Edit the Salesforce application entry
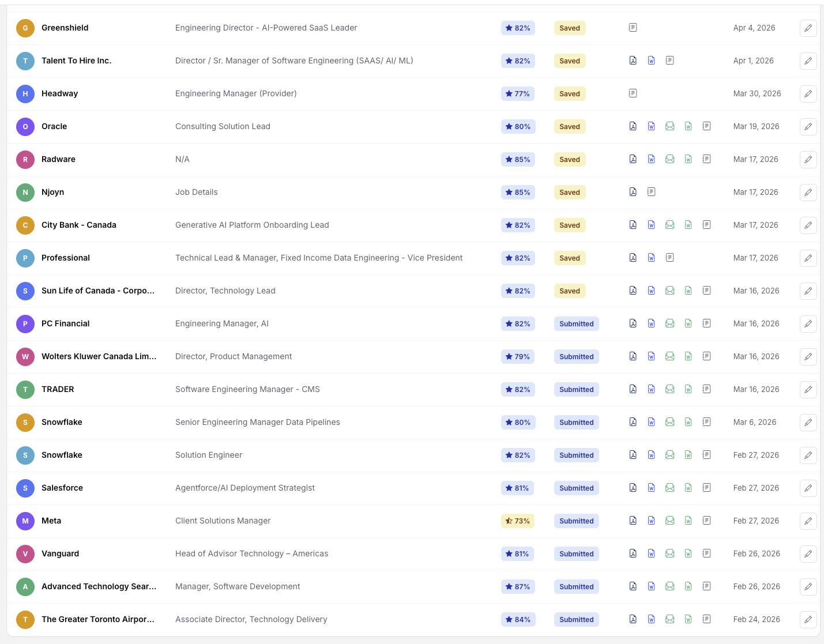Screen dimensions: 824x644 coord(808,488)
